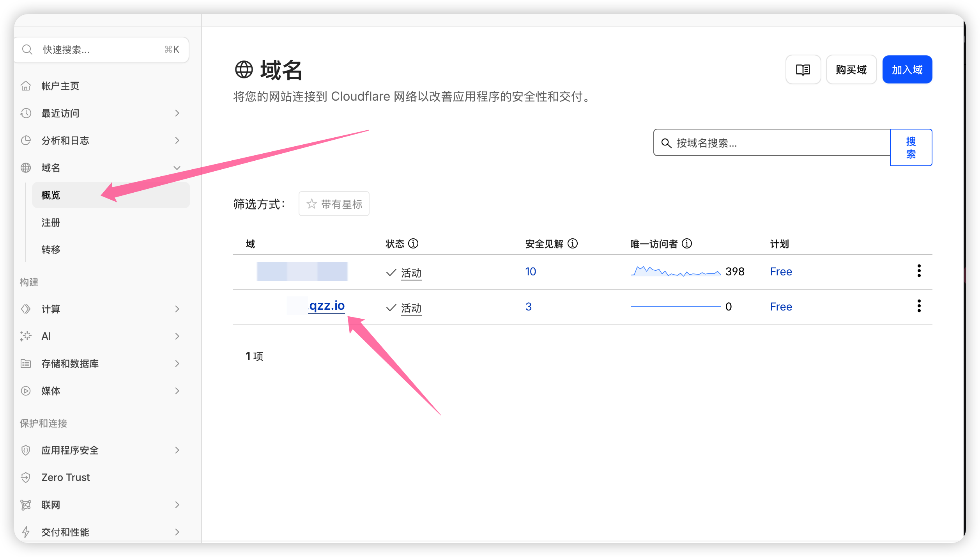Collapse the 域名 sidebar section chevron
This screenshot has height=557, width=980.
tap(177, 168)
